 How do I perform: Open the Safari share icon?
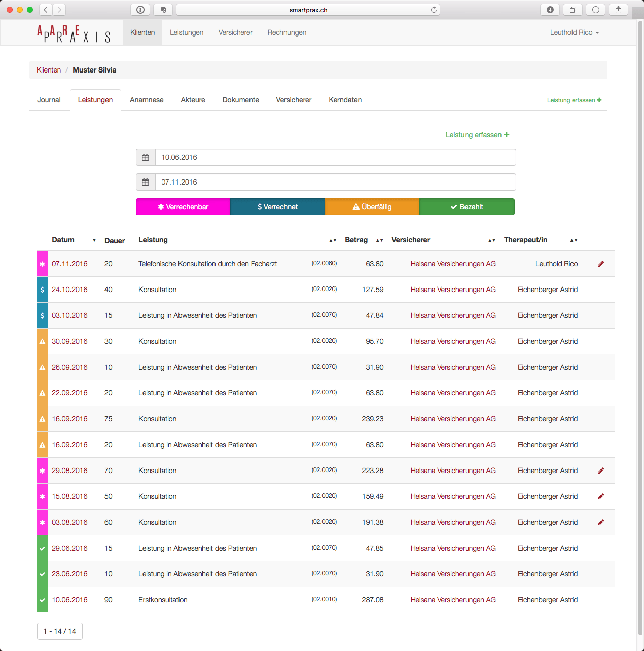pos(618,10)
